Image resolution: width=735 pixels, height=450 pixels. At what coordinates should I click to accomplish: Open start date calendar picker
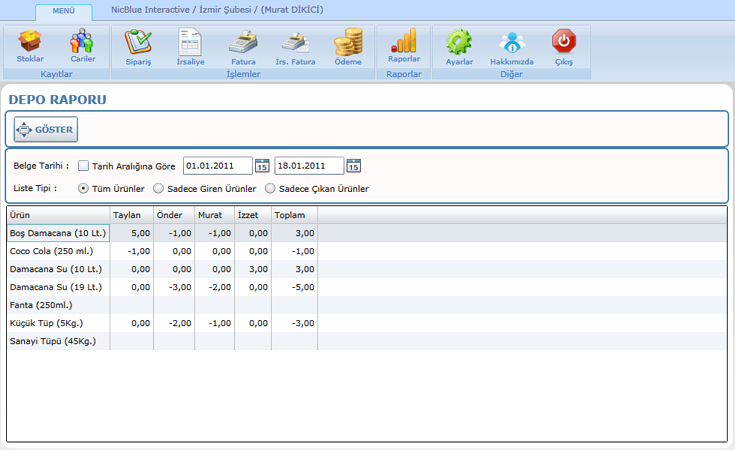[x=262, y=166]
